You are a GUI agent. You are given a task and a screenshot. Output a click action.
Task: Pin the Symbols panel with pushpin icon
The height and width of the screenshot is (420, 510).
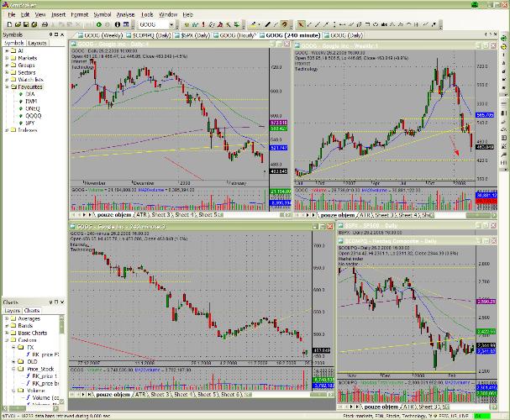point(50,34)
